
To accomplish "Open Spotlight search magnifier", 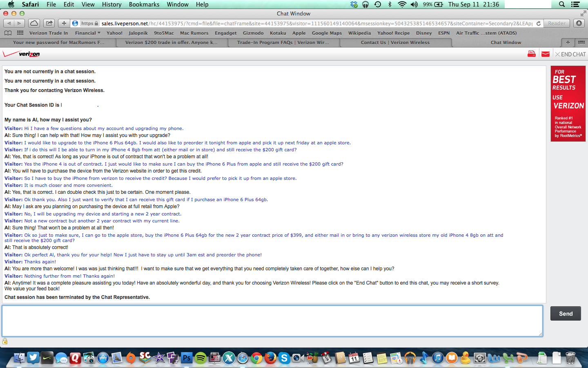I will pyautogui.click(x=562, y=4).
